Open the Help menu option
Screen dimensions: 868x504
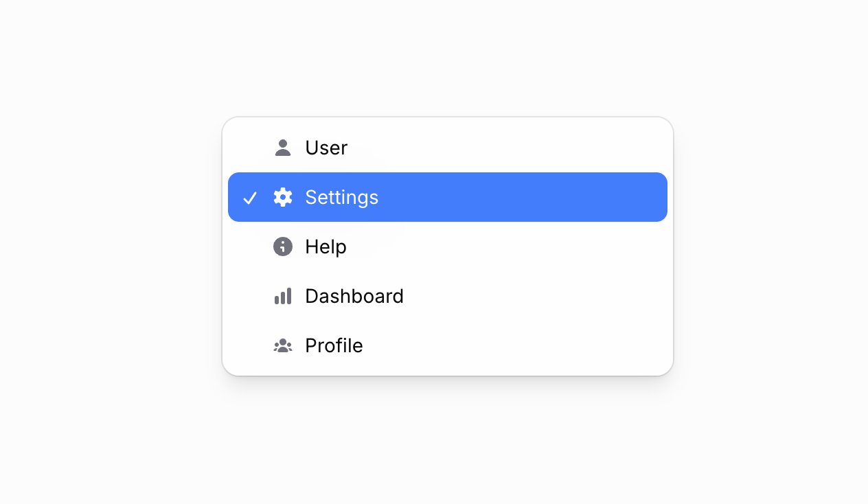pyautogui.click(x=448, y=247)
